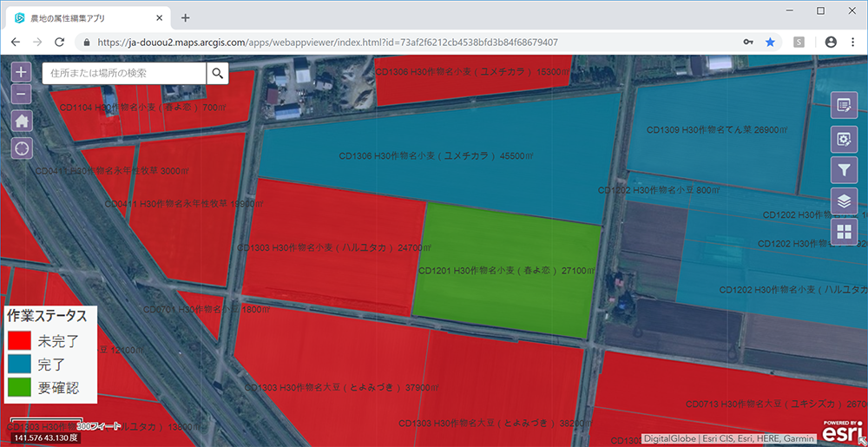Open a new browser tab

point(186,17)
